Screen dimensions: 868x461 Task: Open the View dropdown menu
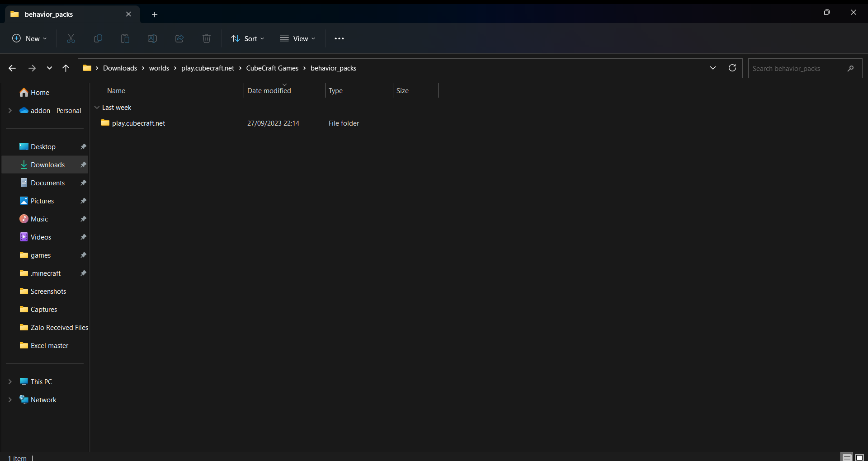(x=297, y=38)
